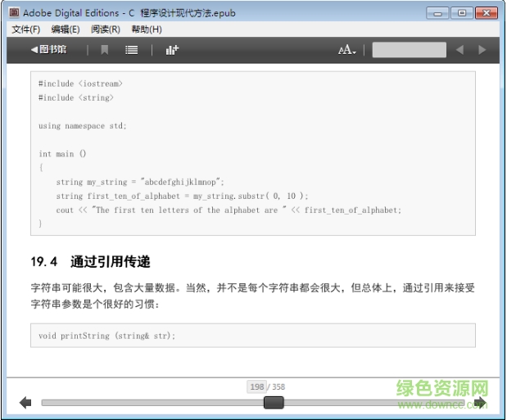Click the search next right triangle
Image resolution: width=507 pixels, height=420 pixels.
(482, 50)
